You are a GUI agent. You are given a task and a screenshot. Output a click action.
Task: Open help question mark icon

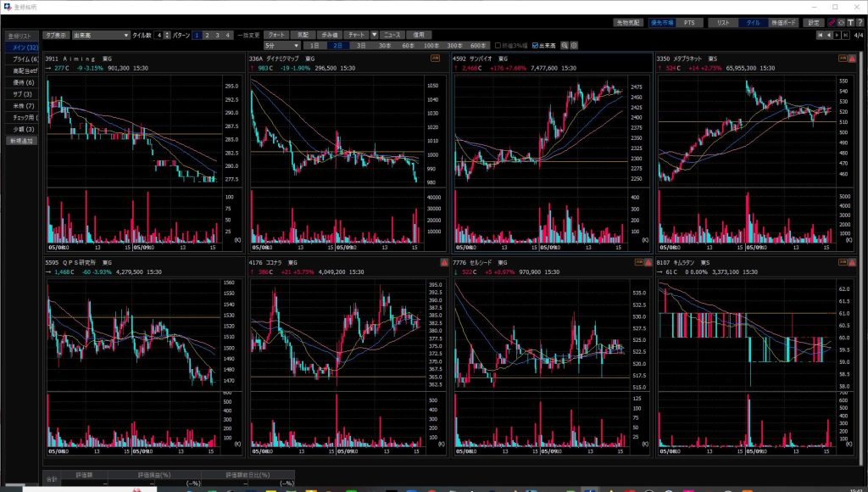[x=860, y=23]
